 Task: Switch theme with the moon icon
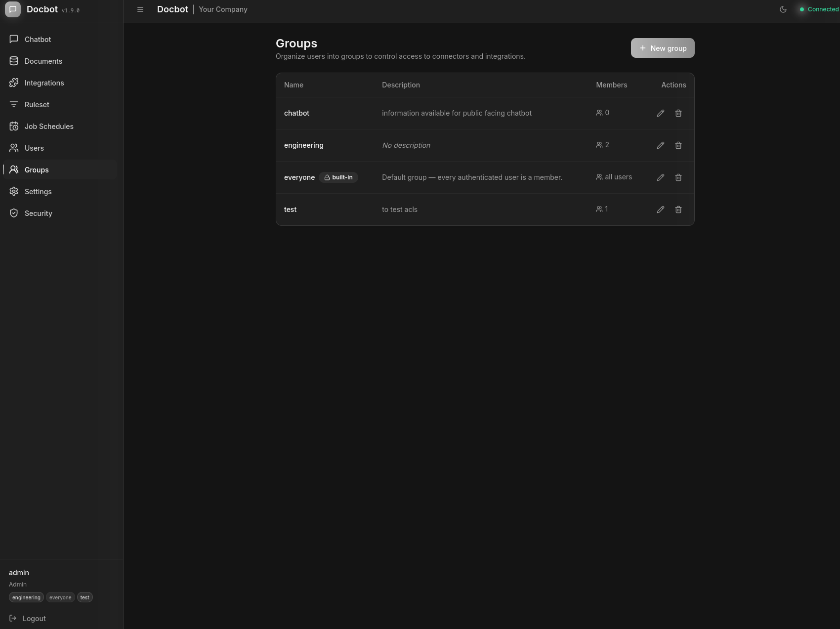pyautogui.click(x=783, y=9)
